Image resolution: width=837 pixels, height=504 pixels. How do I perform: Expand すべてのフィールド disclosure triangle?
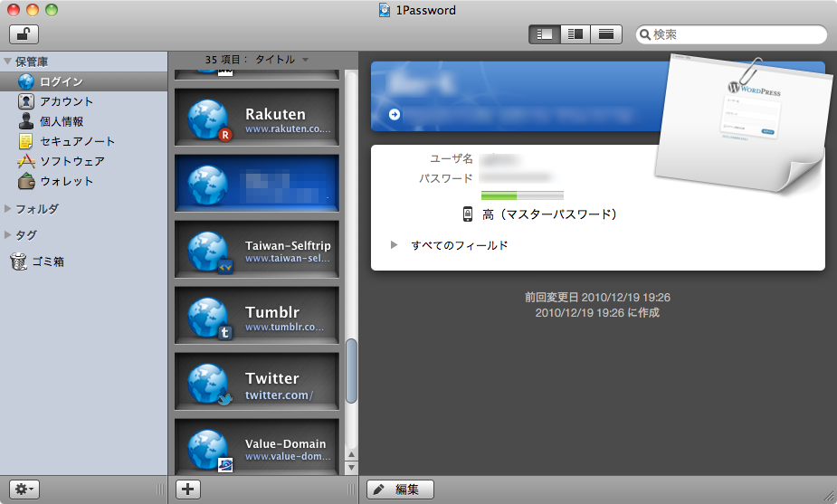pyautogui.click(x=394, y=245)
